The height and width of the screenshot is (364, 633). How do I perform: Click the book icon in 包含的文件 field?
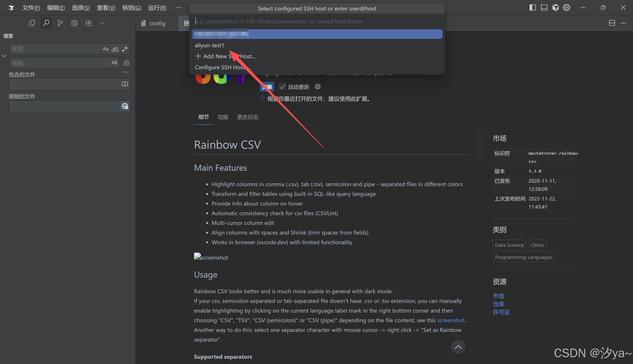point(125,84)
